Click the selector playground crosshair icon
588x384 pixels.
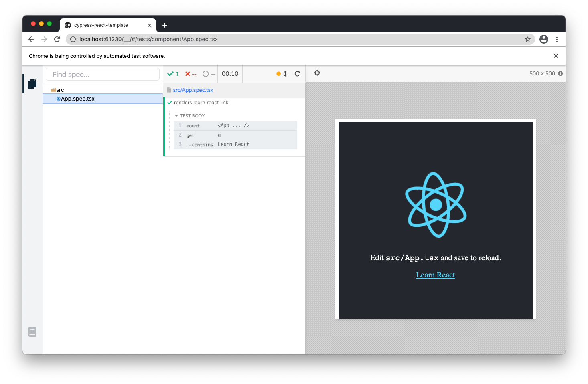coord(317,73)
